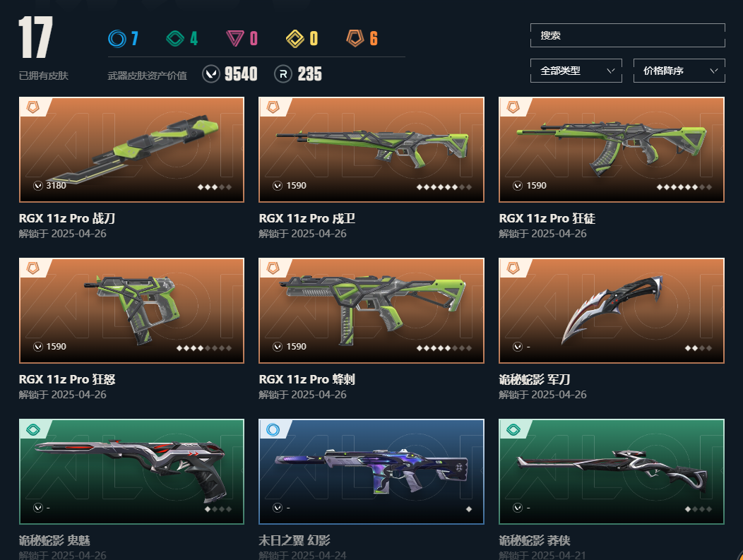
Task: Click the blue Select tier icon
Action: point(117,38)
